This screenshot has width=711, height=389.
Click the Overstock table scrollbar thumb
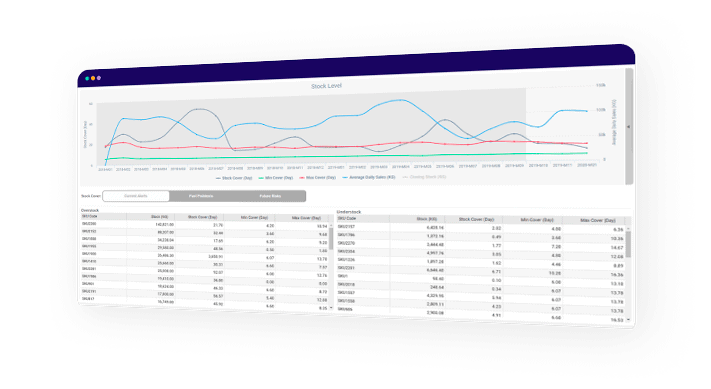tap(331, 238)
